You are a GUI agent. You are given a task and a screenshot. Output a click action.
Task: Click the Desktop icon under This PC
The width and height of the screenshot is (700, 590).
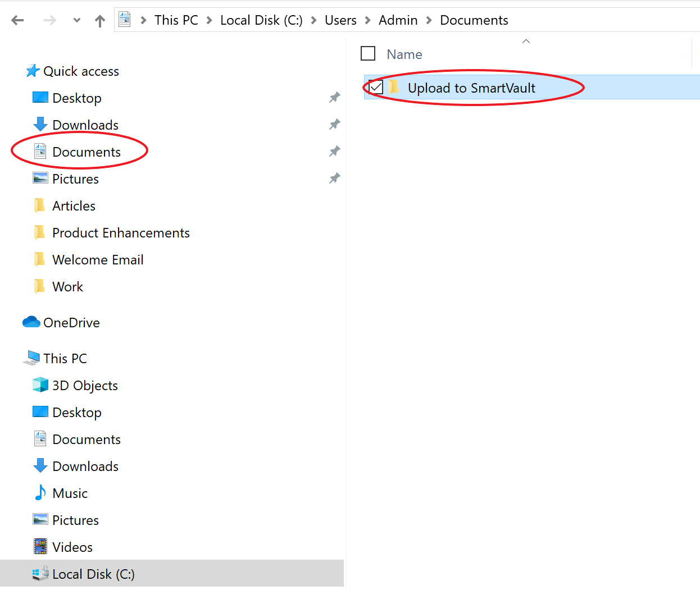[40, 412]
